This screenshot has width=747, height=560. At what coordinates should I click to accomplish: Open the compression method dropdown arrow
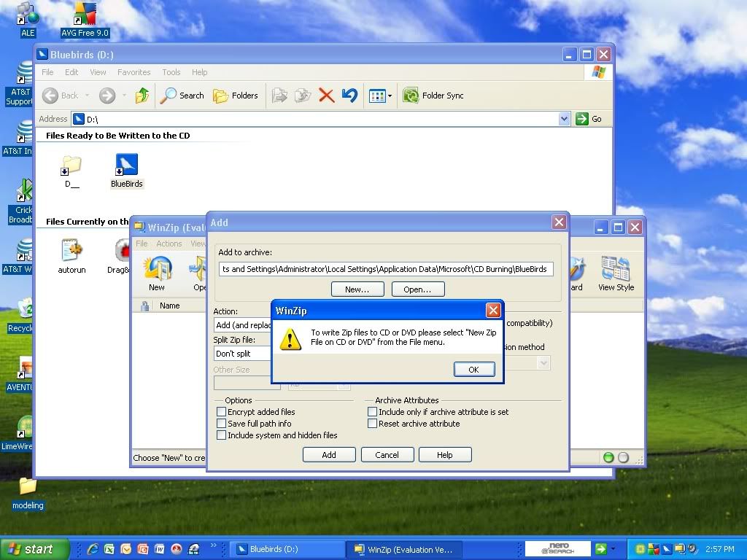click(x=543, y=363)
